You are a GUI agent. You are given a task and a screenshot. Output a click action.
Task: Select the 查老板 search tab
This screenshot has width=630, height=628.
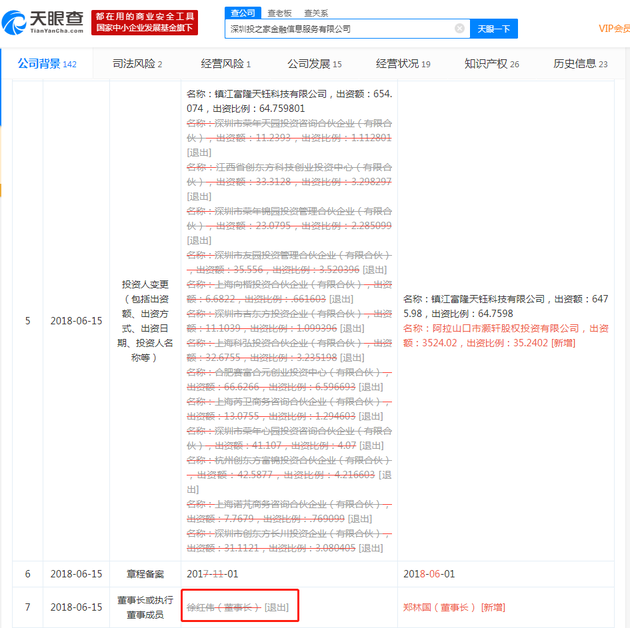click(x=280, y=13)
